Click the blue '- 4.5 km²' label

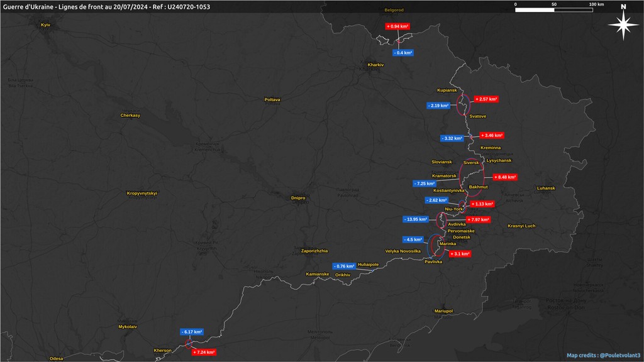pyautogui.click(x=413, y=239)
